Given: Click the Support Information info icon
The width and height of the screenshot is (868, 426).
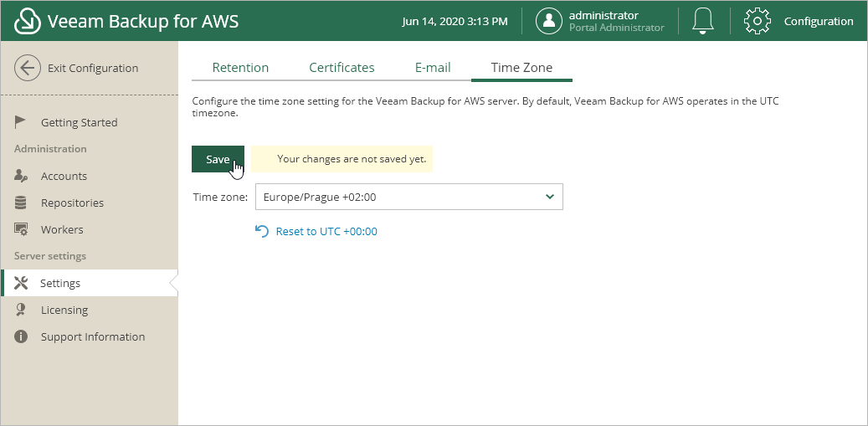Looking at the screenshot, I should [20, 336].
